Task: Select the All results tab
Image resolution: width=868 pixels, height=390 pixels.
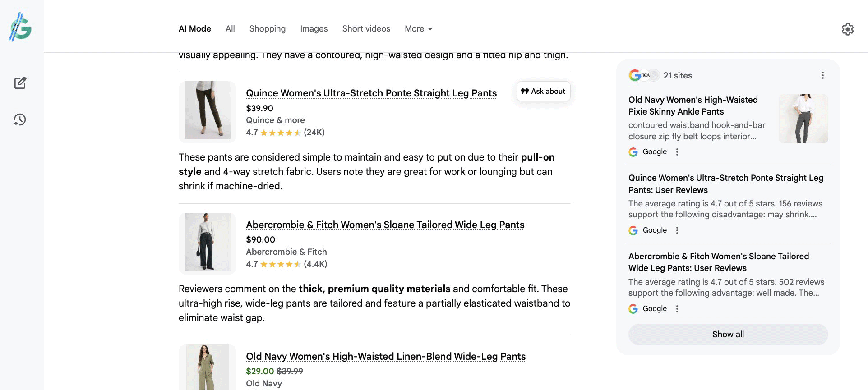Action: (230, 29)
